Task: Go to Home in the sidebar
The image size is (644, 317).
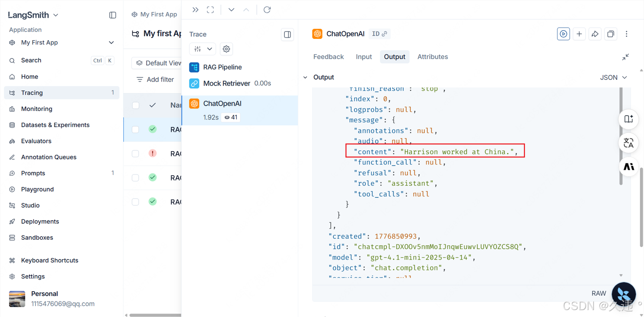Action: coord(61,76)
